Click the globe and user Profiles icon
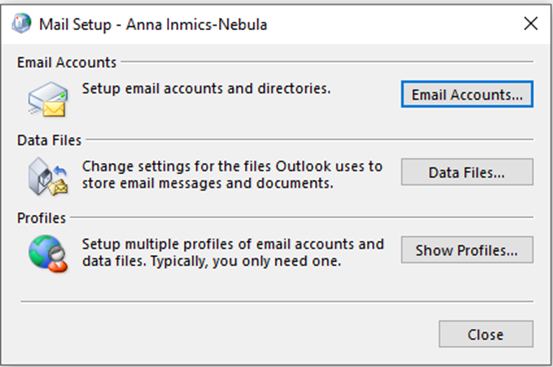The image size is (553, 367). pyautogui.click(x=48, y=254)
